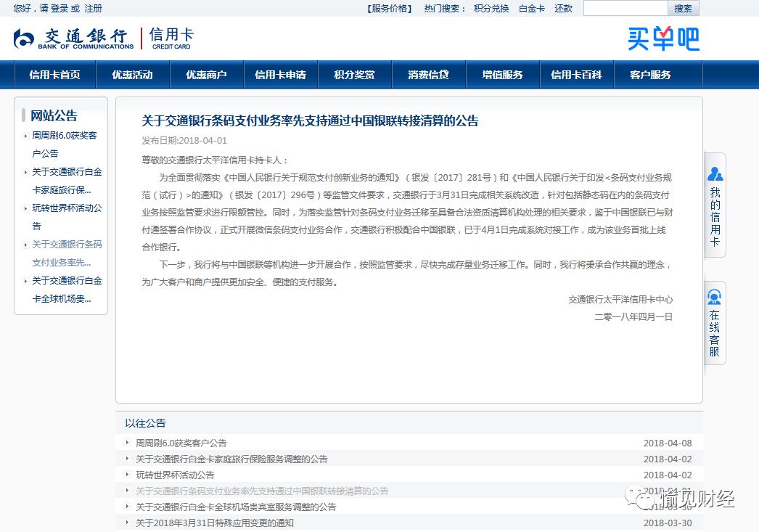Open 消费信贷 navigation item
The height and width of the screenshot is (532, 759).
pyautogui.click(x=428, y=75)
